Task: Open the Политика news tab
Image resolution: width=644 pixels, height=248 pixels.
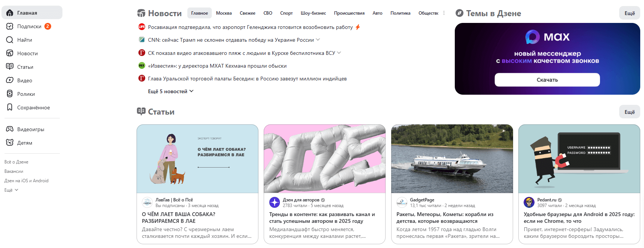Action: [400, 13]
